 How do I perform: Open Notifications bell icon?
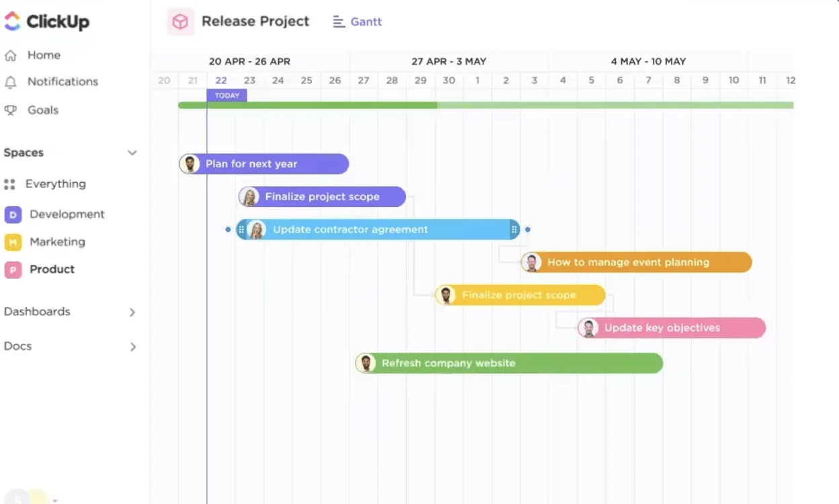click(x=10, y=82)
